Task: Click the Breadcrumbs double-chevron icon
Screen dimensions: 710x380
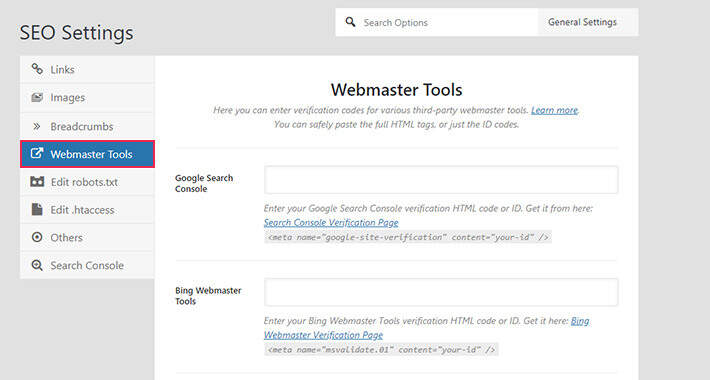Action: pos(37,126)
